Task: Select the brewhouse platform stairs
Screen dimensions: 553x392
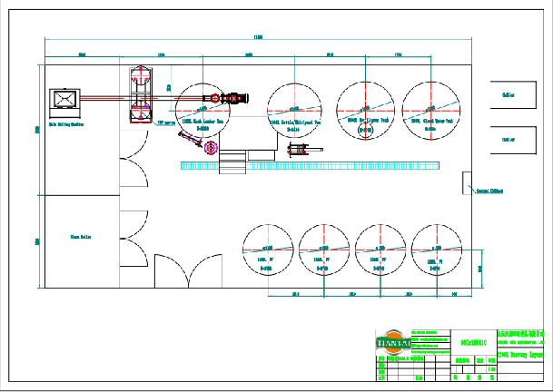Action: pos(232,162)
